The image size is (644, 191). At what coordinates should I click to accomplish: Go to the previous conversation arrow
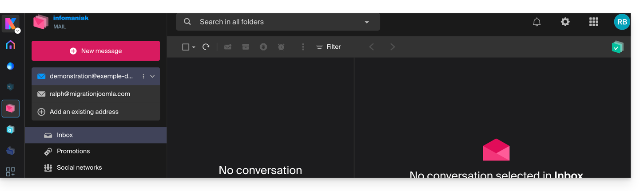click(x=372, y=47)
